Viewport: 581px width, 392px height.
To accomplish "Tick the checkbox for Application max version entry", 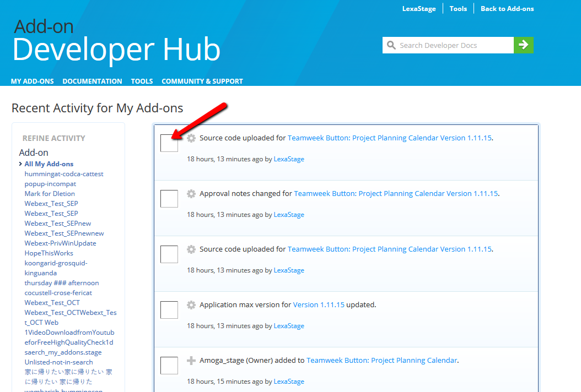I will coord(169,310).
